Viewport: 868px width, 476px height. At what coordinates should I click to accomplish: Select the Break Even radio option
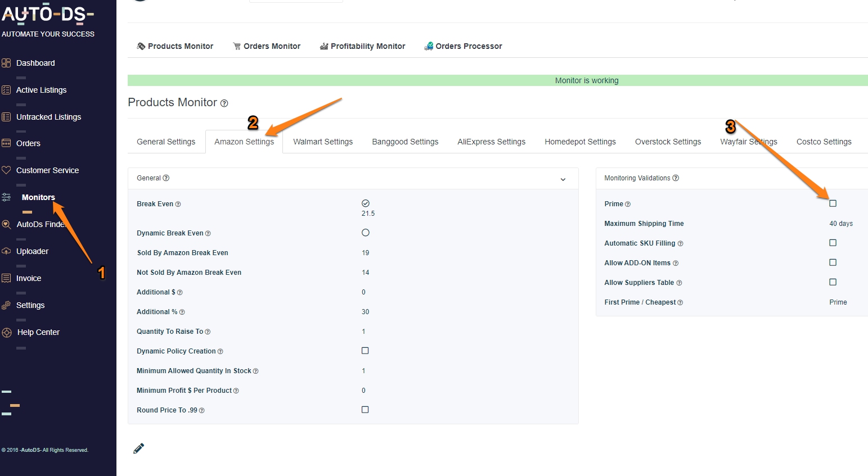[x=366, y=203]
